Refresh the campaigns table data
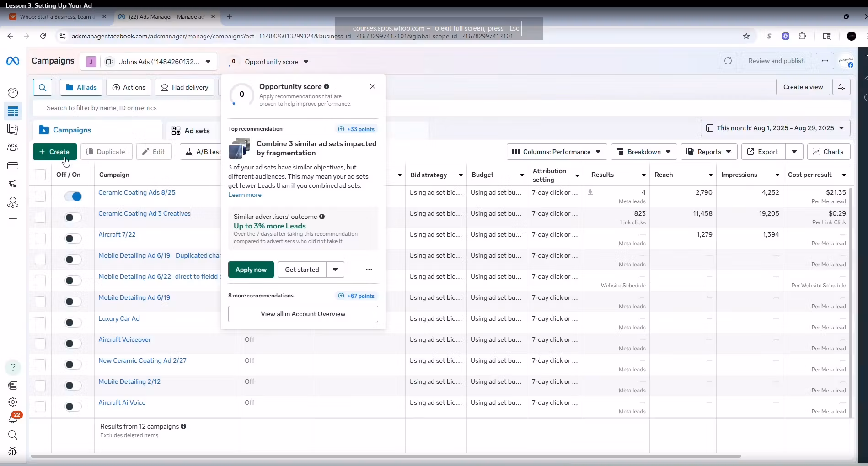 pos(728,61)
